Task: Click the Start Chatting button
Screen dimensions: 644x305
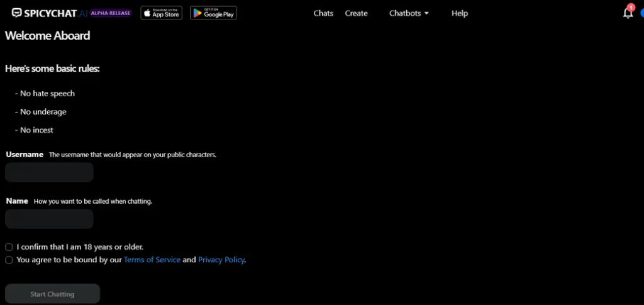Action: coord(53,294)
